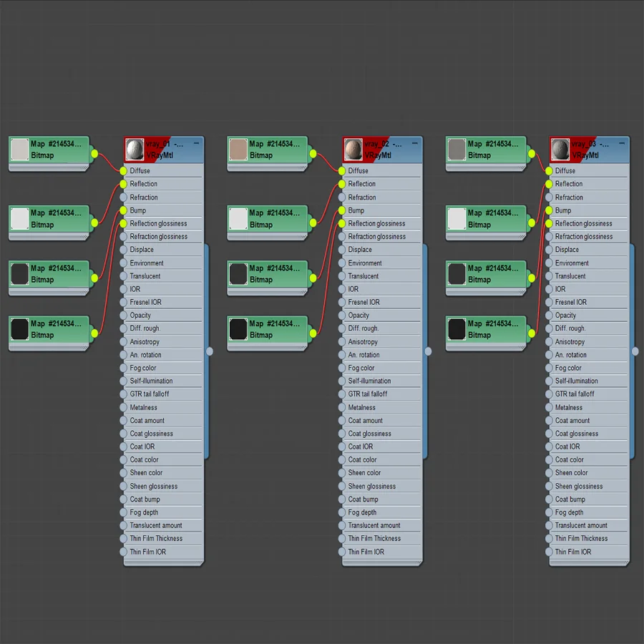Select the 'Fog depth' label on vray_02
Screen dimensions: 644x644
(x=362, y=512)
